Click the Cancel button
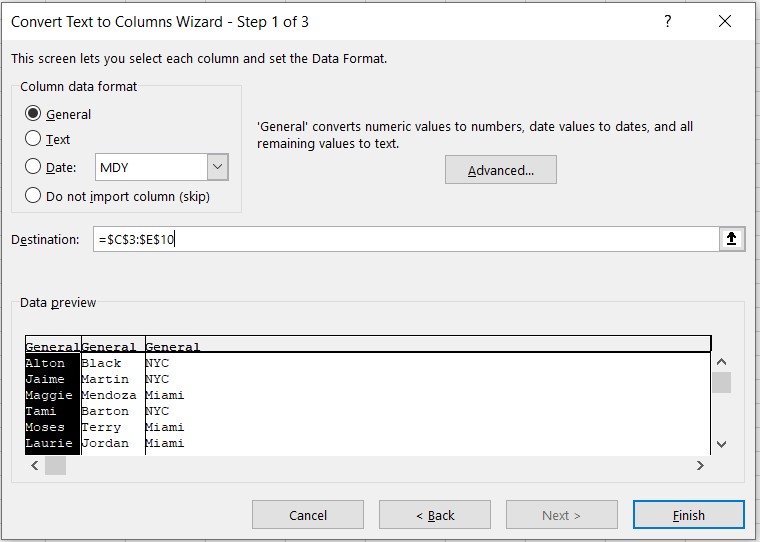Image resolution: width=760 pixels, height=542 pixels. pos(308,515)
